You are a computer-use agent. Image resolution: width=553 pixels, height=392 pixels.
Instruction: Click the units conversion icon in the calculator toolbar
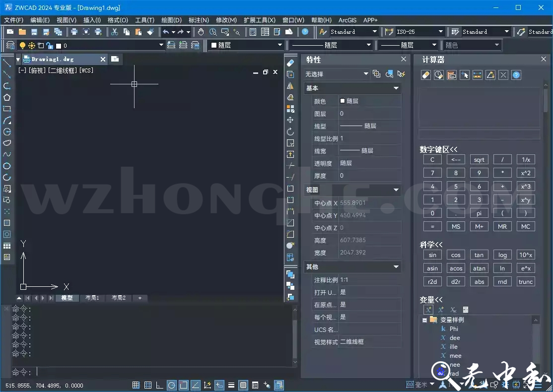click(477, 75)
